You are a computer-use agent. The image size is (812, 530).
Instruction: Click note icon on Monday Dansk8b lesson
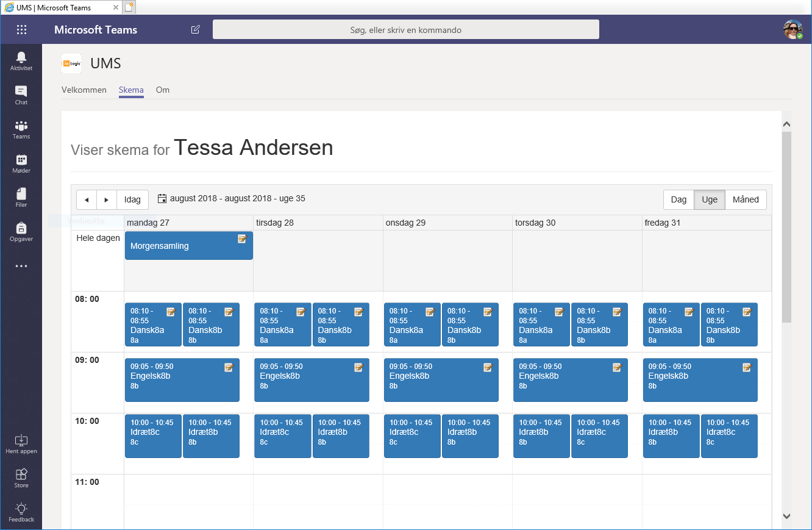click(229, 312)
